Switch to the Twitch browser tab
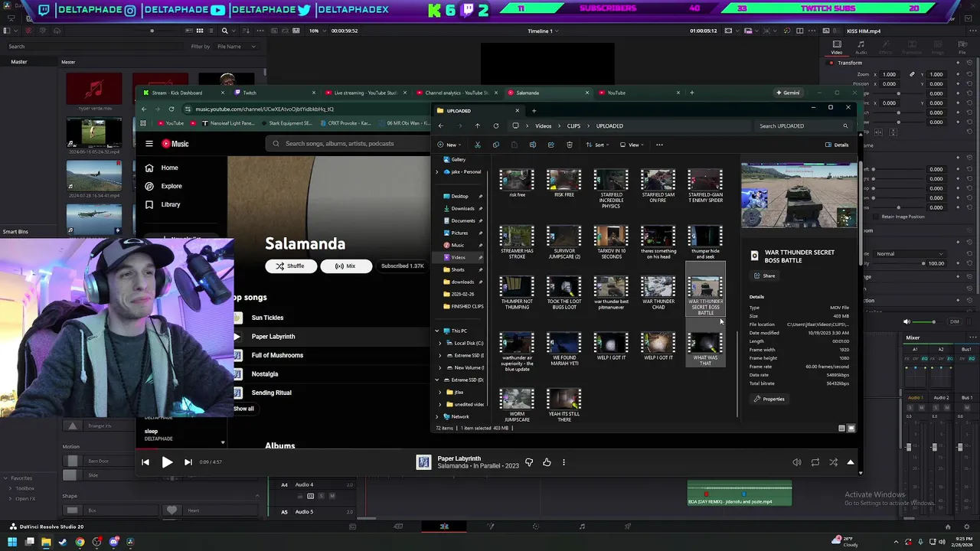The width and height of the screenshot is (980, 551). 273,93
